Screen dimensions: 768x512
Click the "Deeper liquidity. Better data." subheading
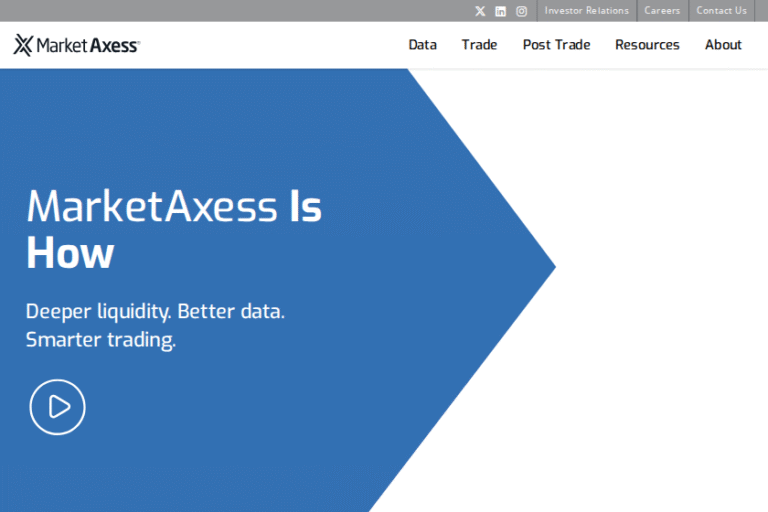click(x=155, y=310)
